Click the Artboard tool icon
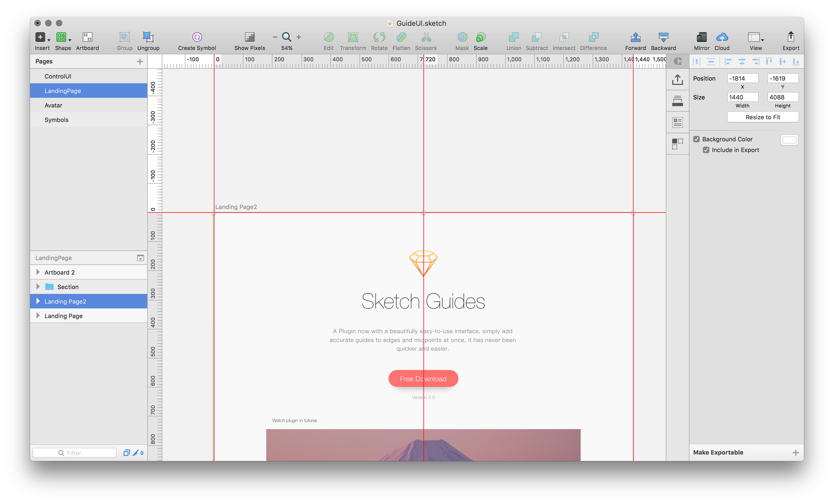Image resolution: width=834 pixels, height=504 pixels. (87, 37)
